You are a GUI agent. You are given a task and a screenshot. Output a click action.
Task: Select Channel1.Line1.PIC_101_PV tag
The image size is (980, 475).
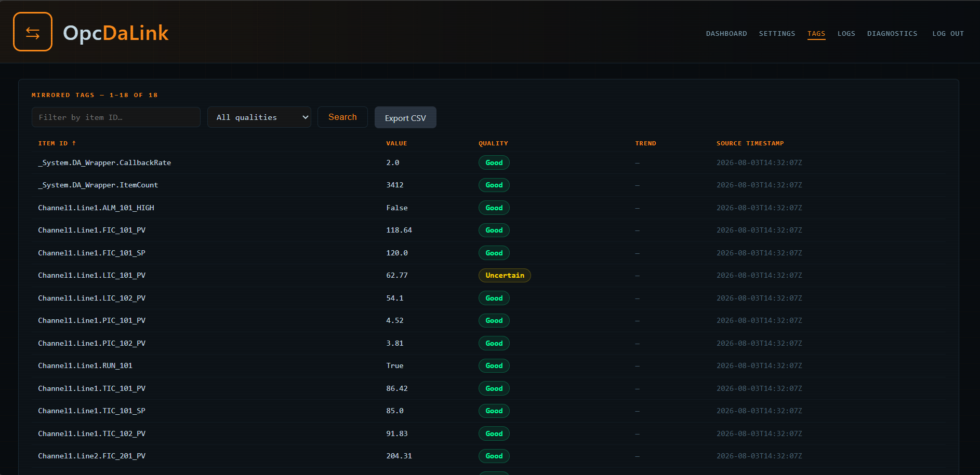(91, 320)
